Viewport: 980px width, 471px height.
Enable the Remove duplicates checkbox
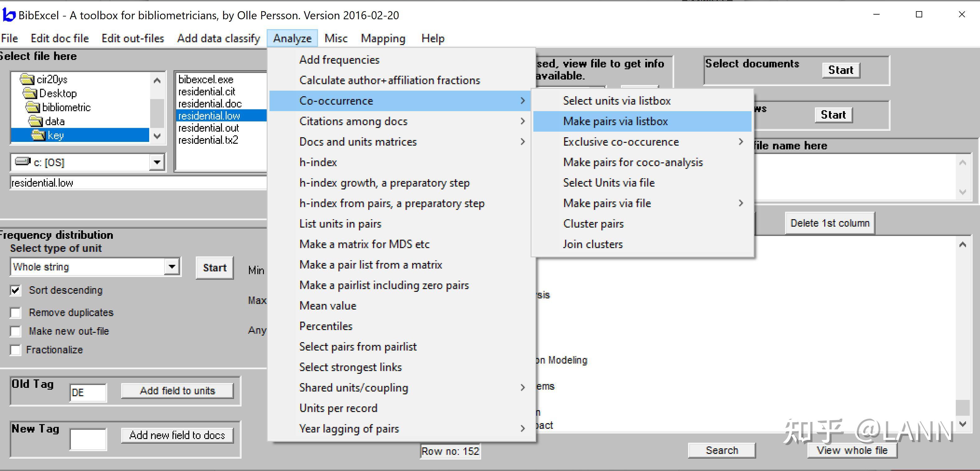click(x=16, y=312)
